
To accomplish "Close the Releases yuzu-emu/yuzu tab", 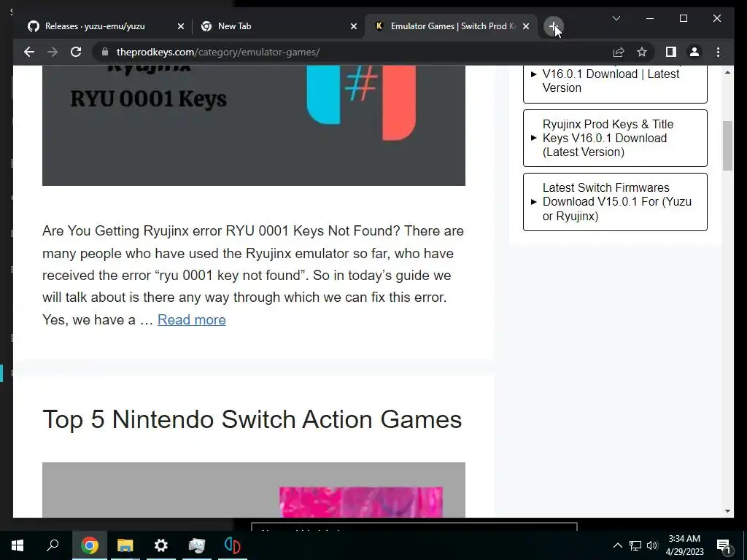I will pyautogui.click(x=181, y=27).
